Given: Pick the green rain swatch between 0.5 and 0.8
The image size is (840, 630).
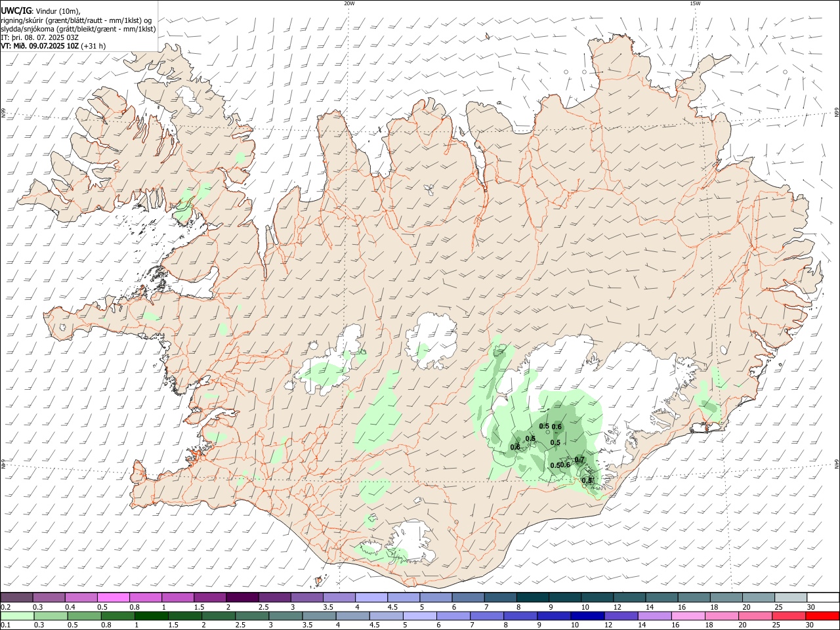Looking at the screenshot, I should tap(83, 616).
